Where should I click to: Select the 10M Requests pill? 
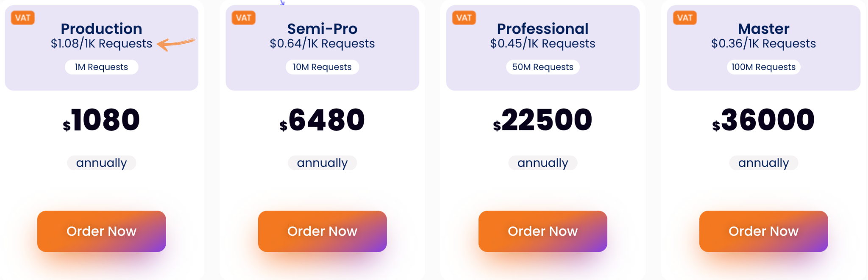[323, 67]
